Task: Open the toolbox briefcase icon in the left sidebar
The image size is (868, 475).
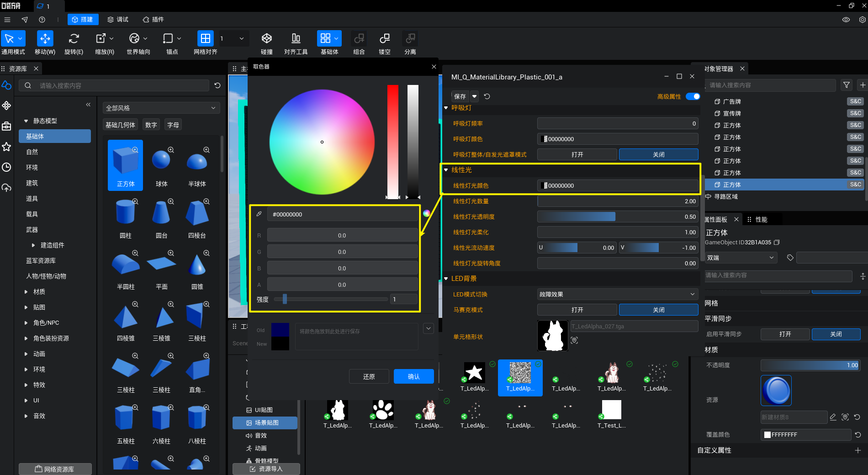Action: click(6, 126)
